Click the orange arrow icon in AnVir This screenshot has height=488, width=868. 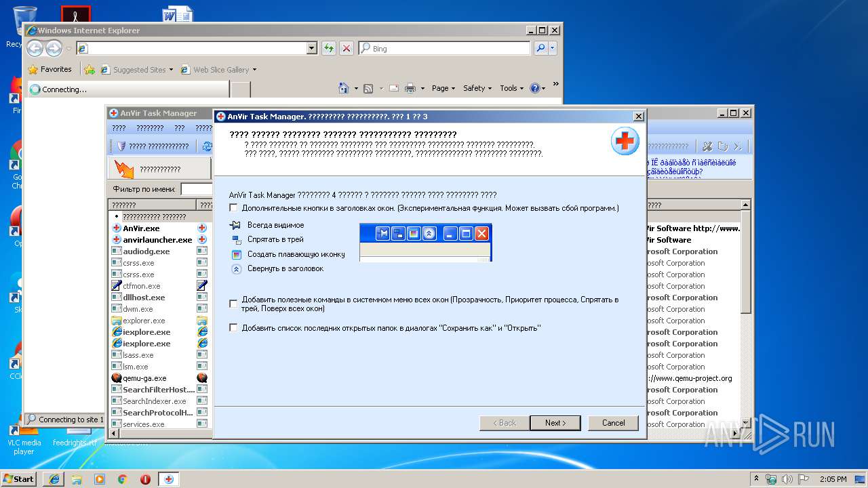[x=124, y=169]
